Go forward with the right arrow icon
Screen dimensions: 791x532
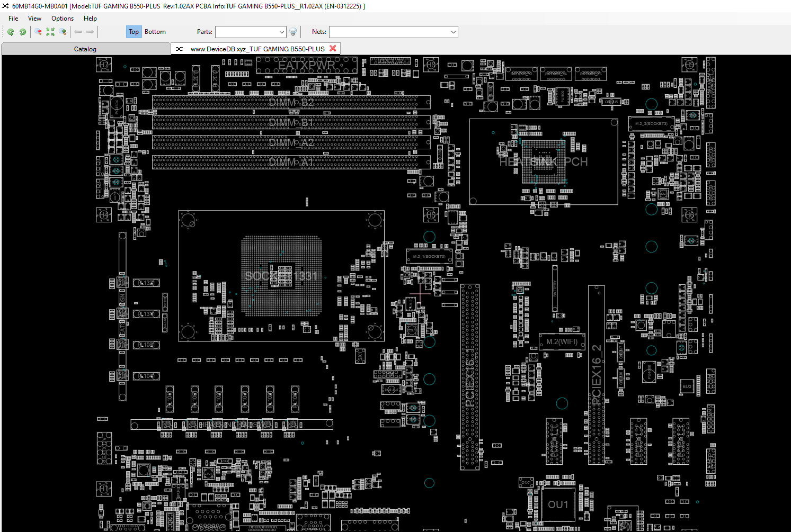[x=90, y=32]
